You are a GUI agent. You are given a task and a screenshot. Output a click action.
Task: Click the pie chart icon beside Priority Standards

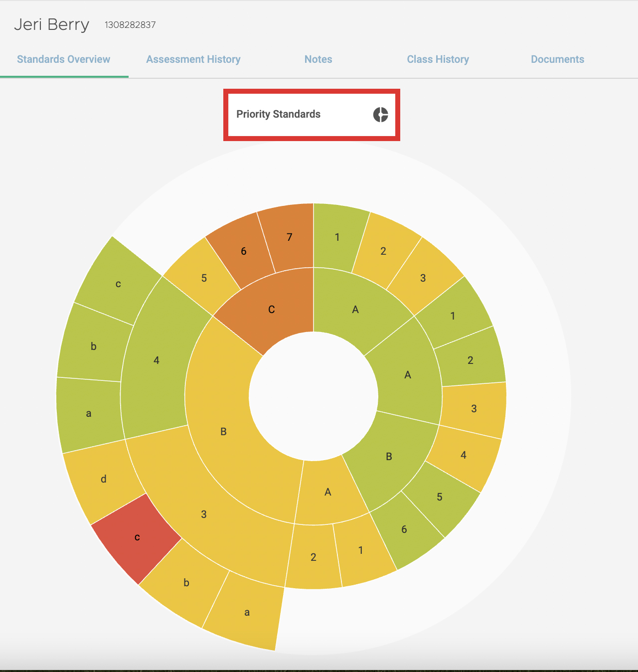pyautogui.click(x=380, y=115)
